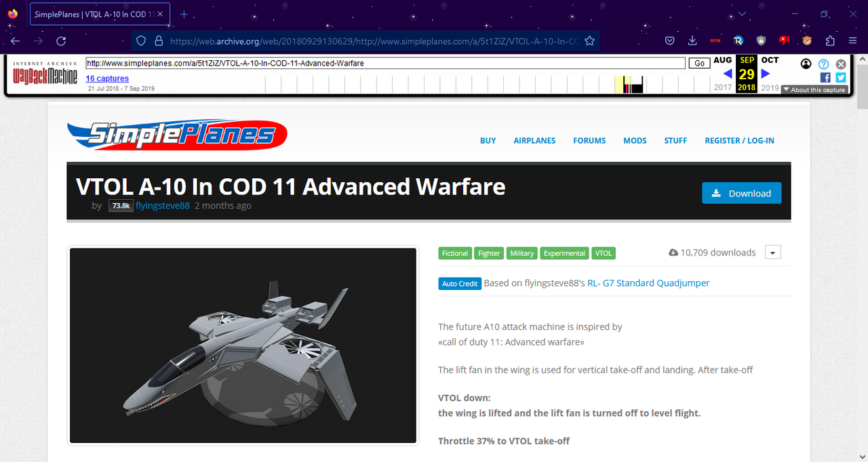Click the red thumbs-down extension
Image resolution: width=868 pixels, height=462 pixels.
(784, 41)
